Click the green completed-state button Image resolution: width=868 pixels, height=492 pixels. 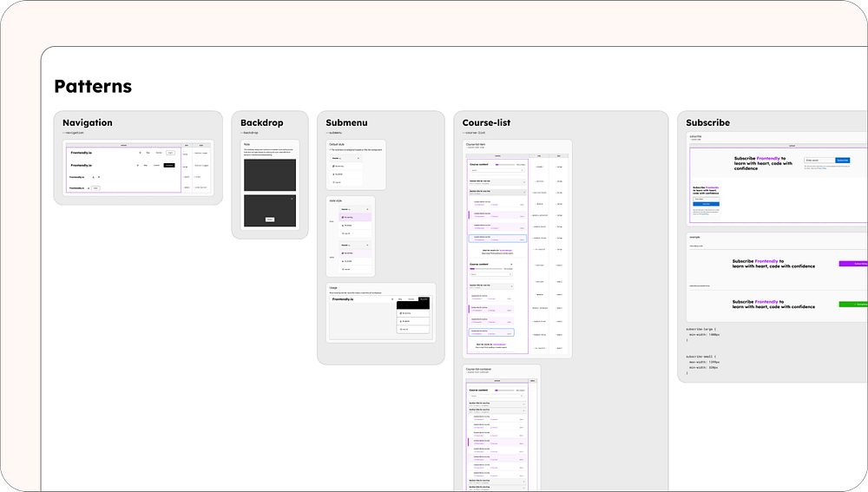(x=853, y=305)
